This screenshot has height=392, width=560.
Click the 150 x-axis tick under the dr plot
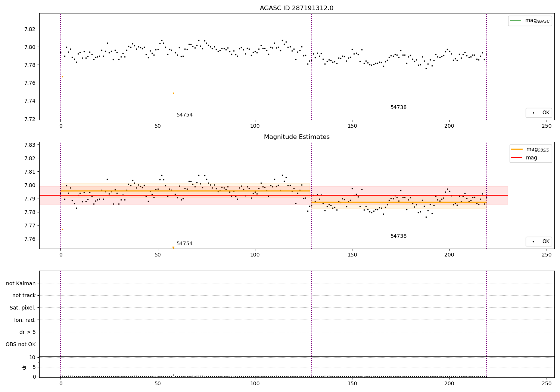352,384
